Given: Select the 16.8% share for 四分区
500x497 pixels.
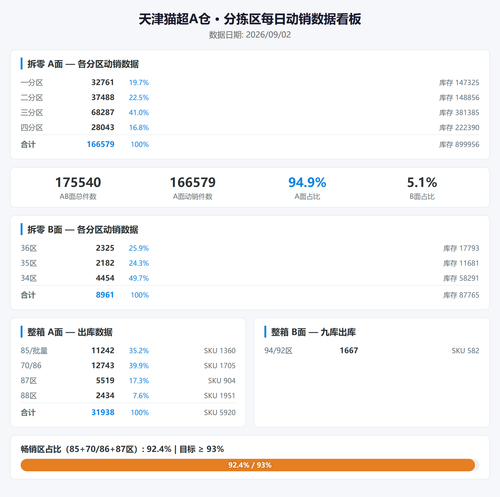Looking at the screenshot, I should point(139,127).
